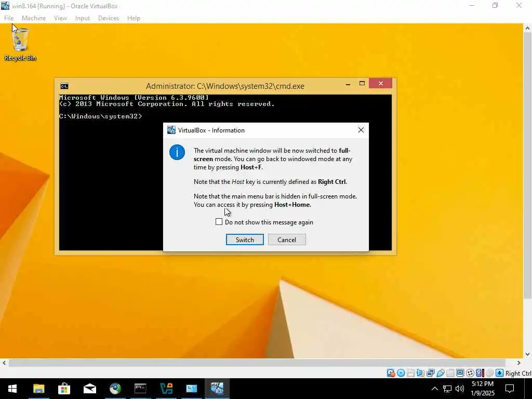Click the audio status icon
This screenshot has height=399, width=532.
[x=420, y=373]
